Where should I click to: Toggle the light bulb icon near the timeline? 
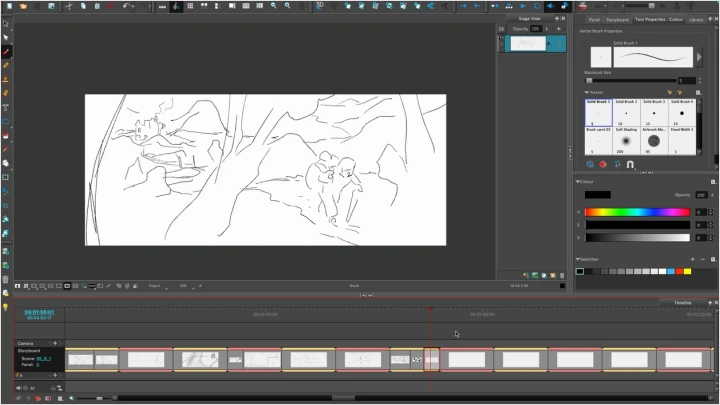coord(6,307)
